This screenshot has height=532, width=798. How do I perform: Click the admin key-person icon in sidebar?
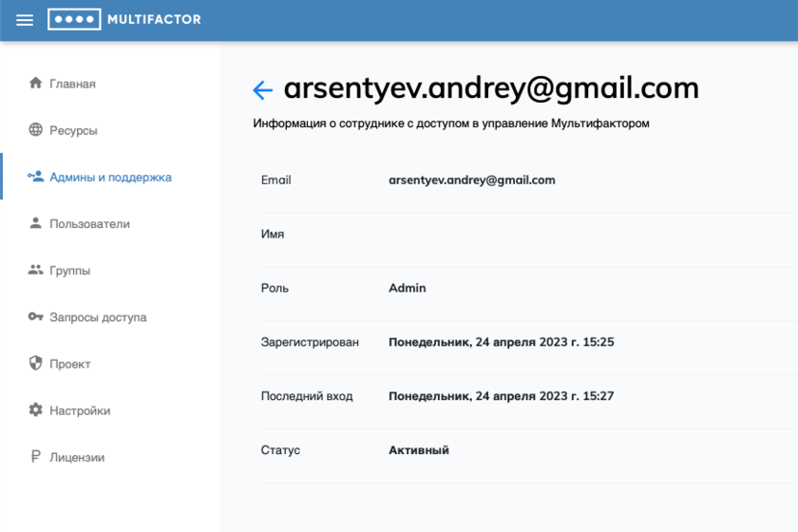click(36, 177)
